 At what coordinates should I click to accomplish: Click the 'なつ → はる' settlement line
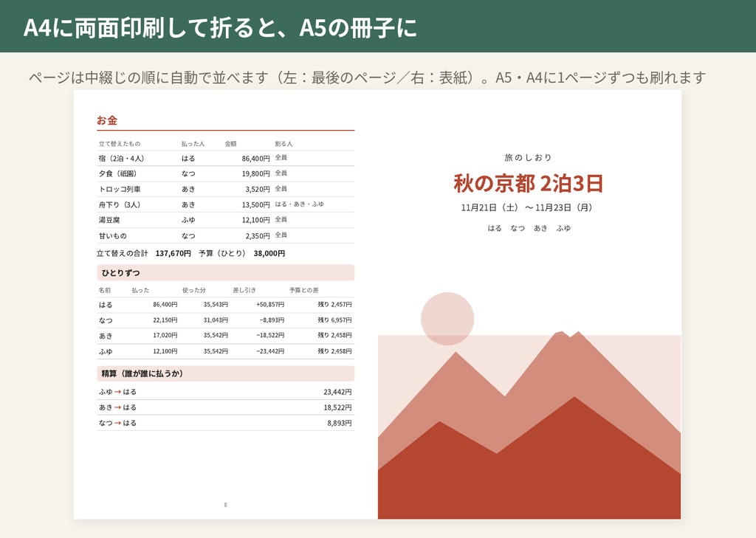[117, 423]
